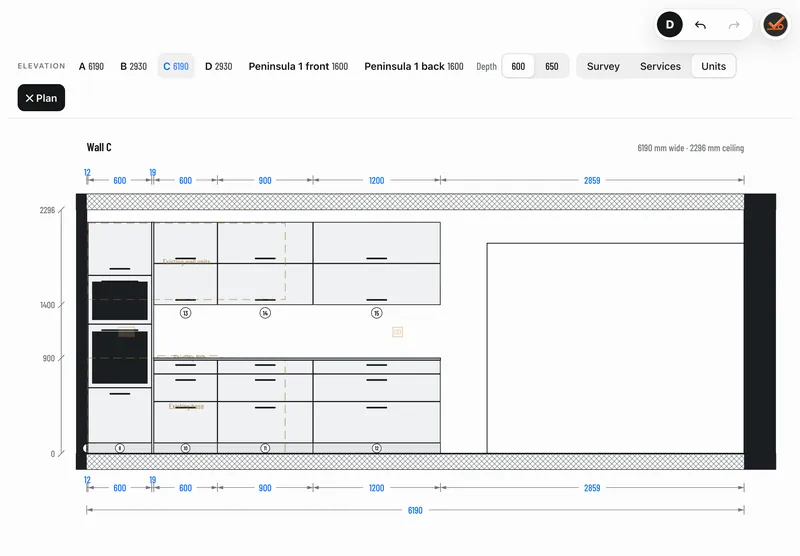The width and height of the screenshot is (800, 556).
Task: Click the orange service marker on lower oven
Action: [x=127, y=333]
